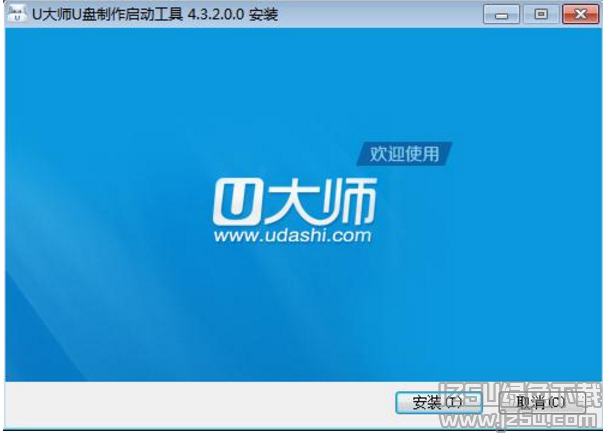Close the installer window
This screenshot has height=433, width=603.
pyautogui.click(x=580, y=15)
